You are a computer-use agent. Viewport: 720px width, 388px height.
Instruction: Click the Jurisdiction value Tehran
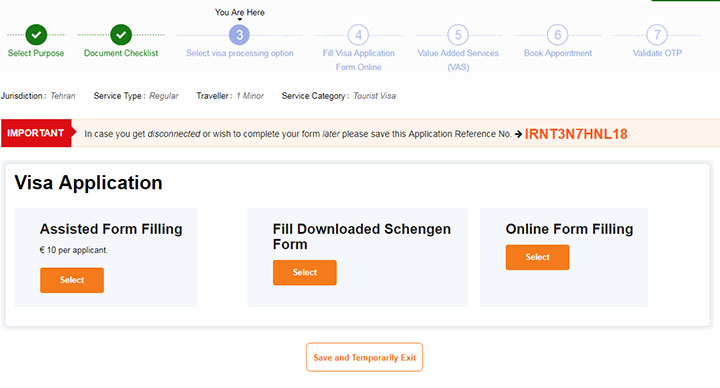tap(63, 96)
